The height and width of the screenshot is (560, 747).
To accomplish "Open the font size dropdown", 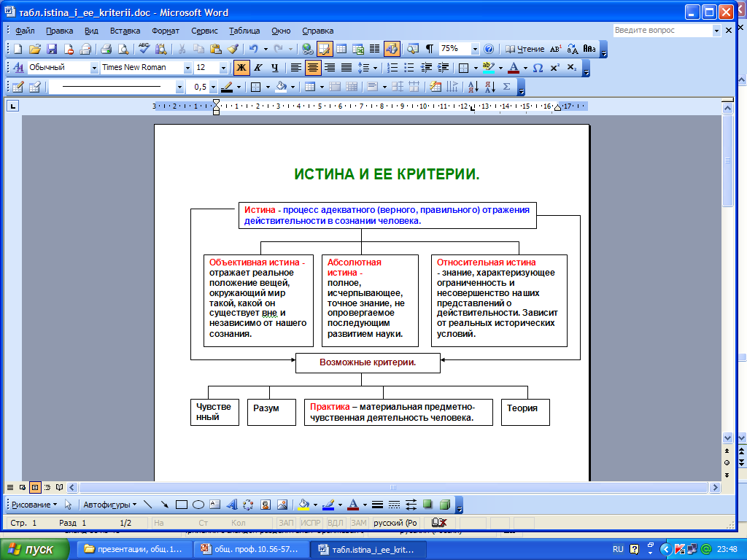I will coord(223,68).
